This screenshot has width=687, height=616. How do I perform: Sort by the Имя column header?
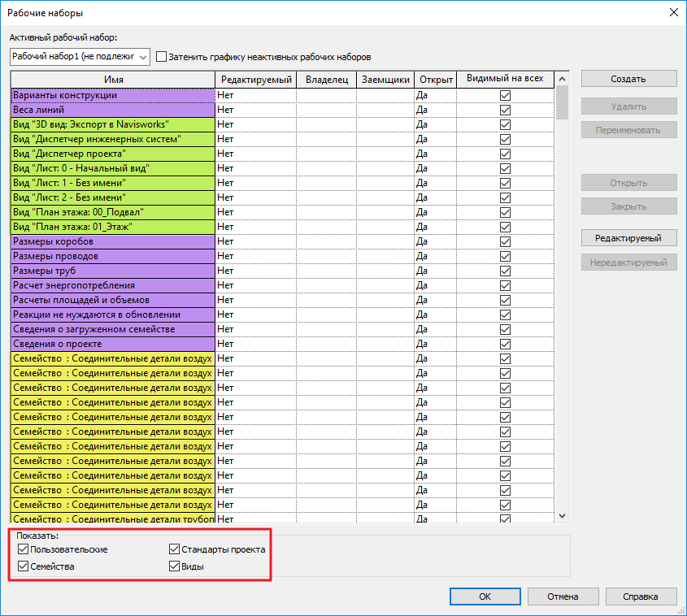(x=113, y=80)
